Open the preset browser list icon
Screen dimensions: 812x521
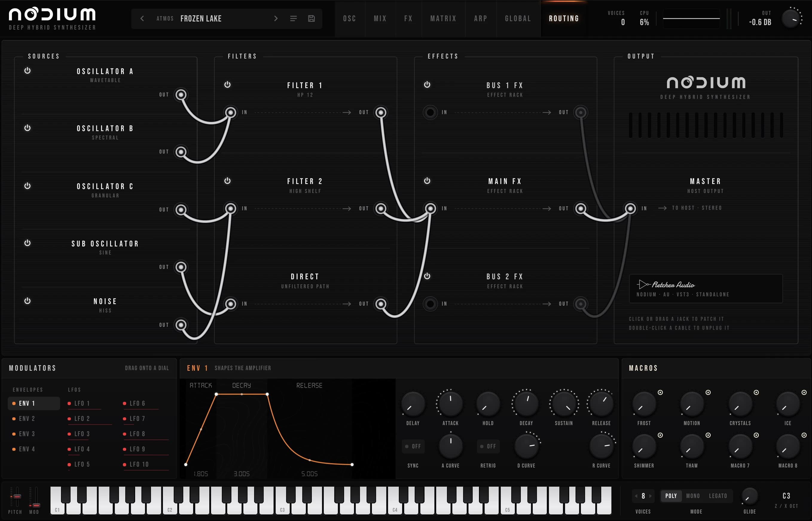pos(294,18)
